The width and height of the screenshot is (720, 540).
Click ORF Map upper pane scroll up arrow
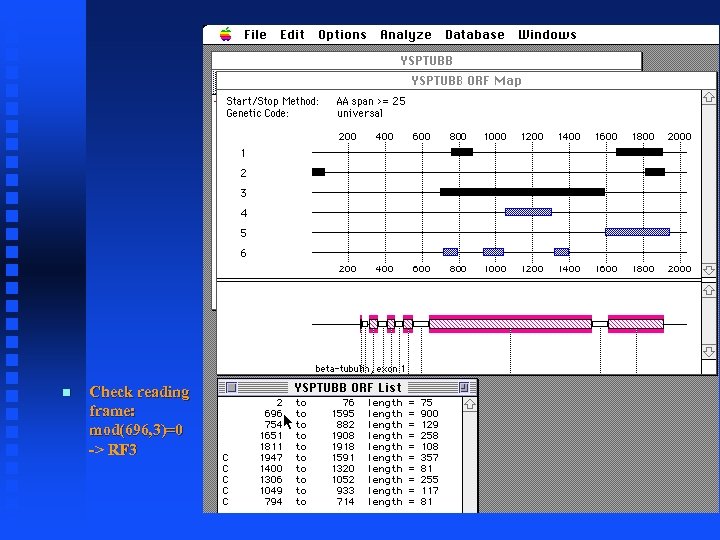tap(709, 97)
